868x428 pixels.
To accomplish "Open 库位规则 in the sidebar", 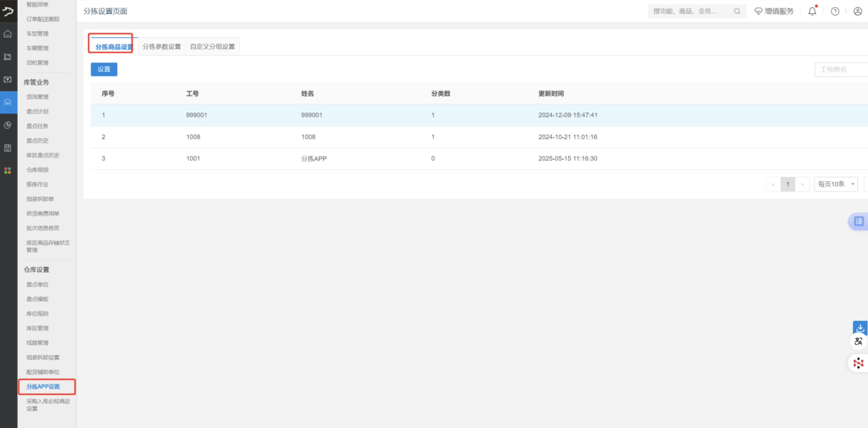I will pyautogui.click(x=37, y=314).
